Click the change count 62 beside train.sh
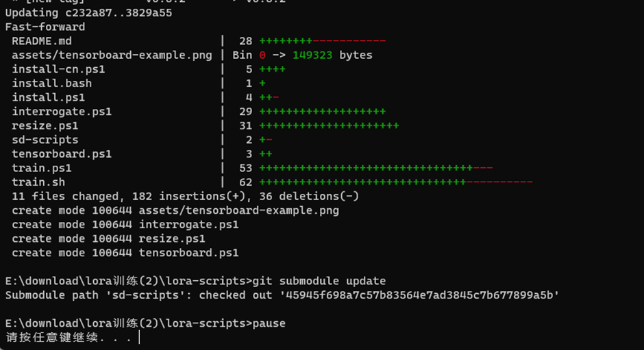Image resolution: width=644 pixels, height=350 pixels. point(245,182)
